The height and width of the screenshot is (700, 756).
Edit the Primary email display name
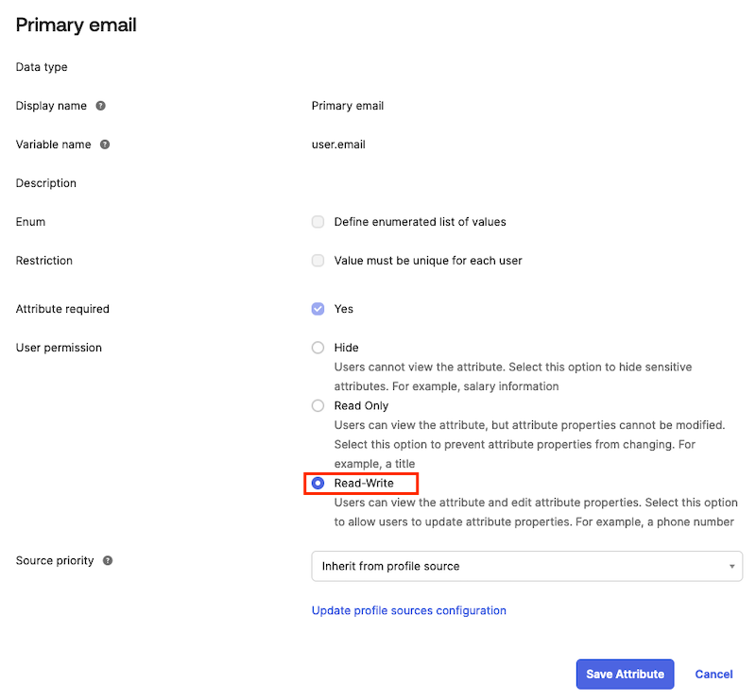[x=347, y=106]
